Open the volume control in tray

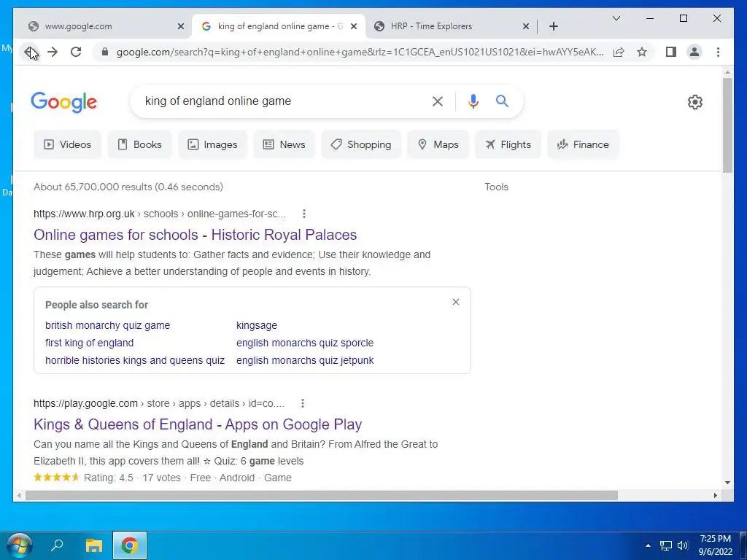click(x=683, y=545)
